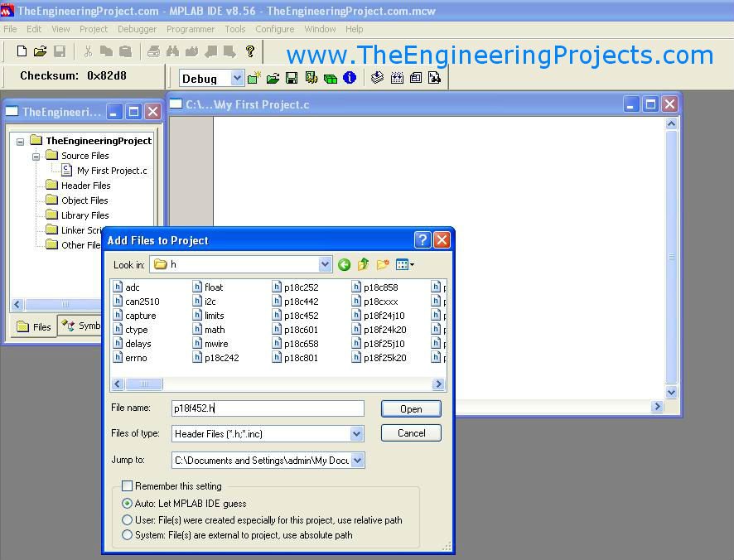Click the Find binoculars icon
This screenshot has width=734, height=560.
(173, 51)
